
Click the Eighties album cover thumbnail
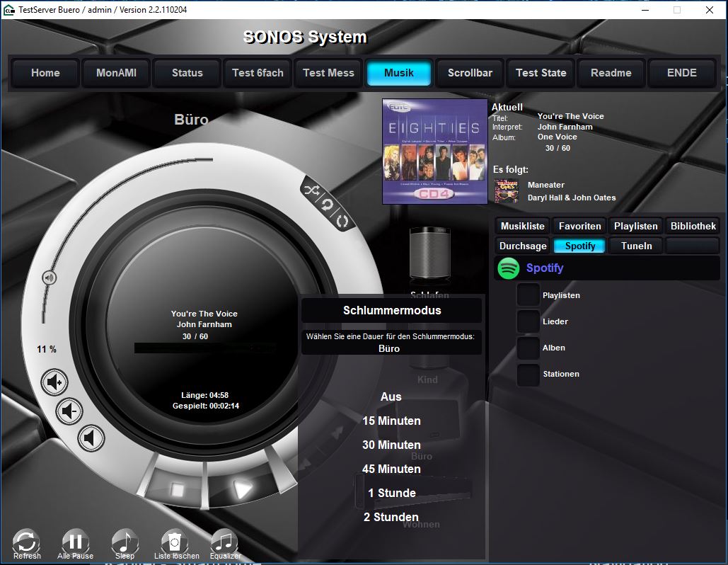[x=435, y=152]
